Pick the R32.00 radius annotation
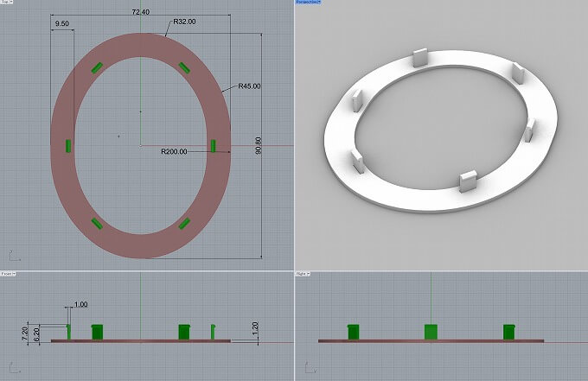This screenshot has height=381, width=588. click(183, 21)
